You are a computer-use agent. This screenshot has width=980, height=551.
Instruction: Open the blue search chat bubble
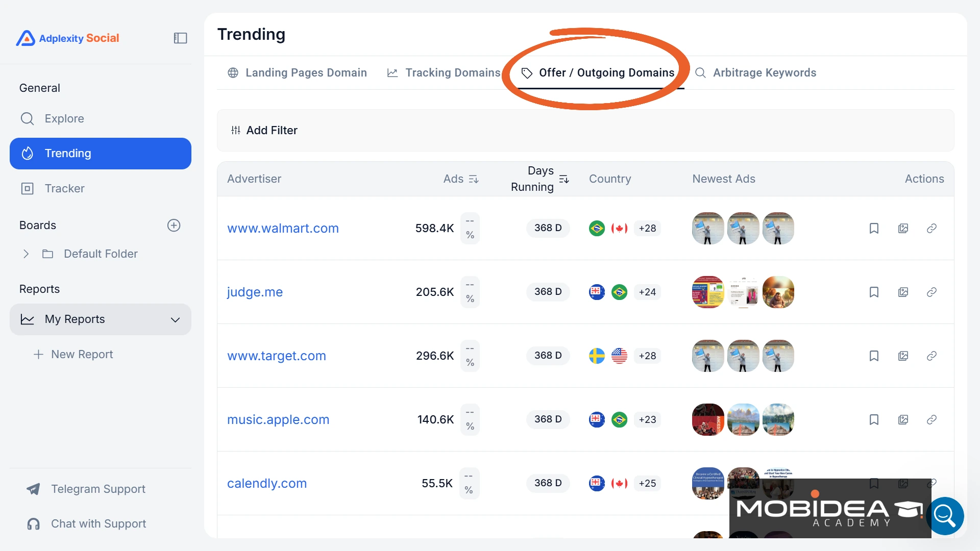coord(945,516)
